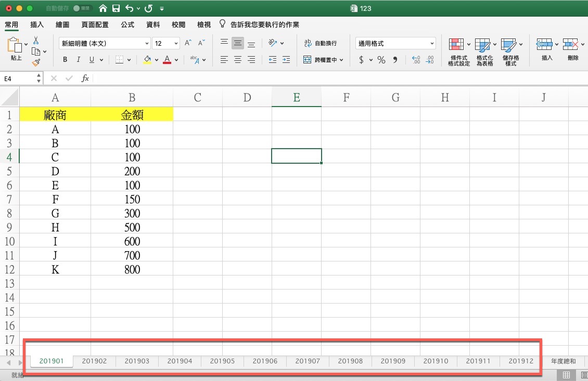Viewport: 588px width, 381px height.
Task: Open the number format dropdown
Action: 432,44
